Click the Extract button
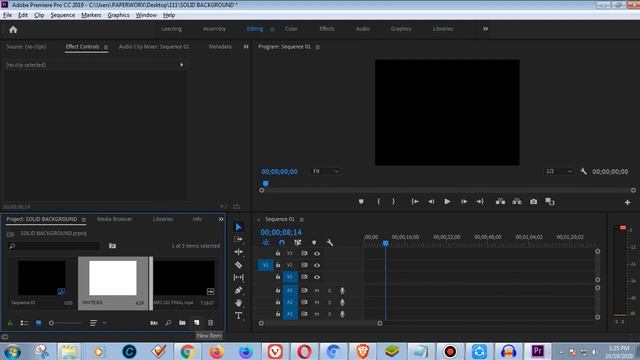The width and height of the screenshot is (640, 360). 517,202
